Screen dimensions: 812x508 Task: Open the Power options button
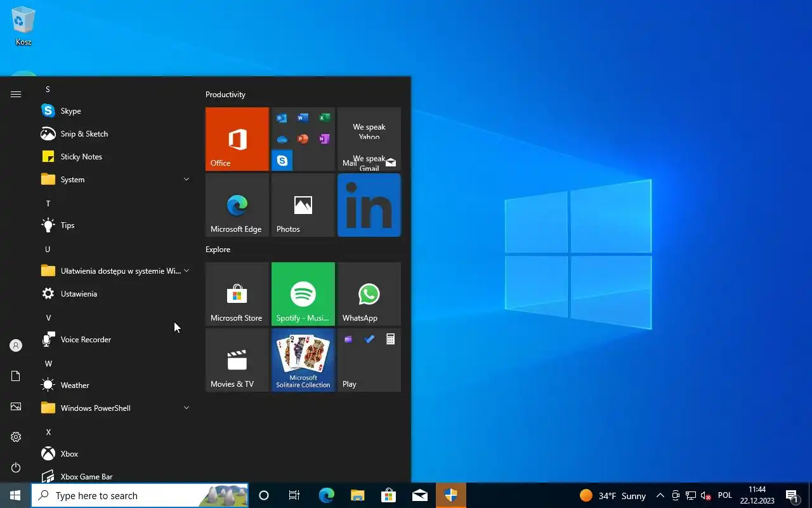pyautogui.click(x=16, y=467)
